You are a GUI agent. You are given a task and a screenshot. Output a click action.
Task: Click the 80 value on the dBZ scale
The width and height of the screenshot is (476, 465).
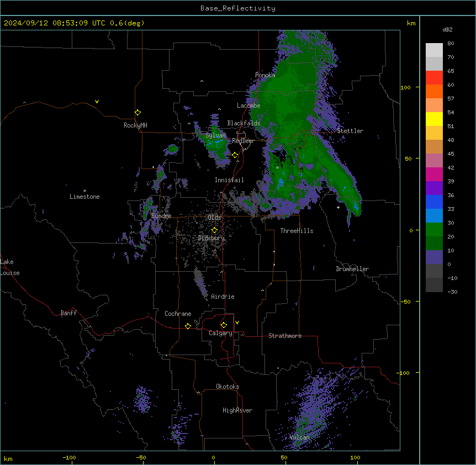coord(451,44)
